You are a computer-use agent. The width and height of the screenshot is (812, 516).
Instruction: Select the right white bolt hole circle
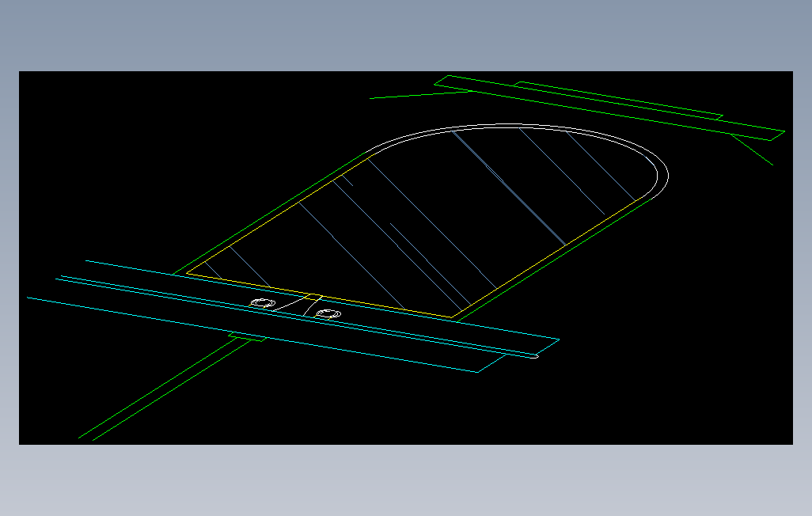pos(328,314)
